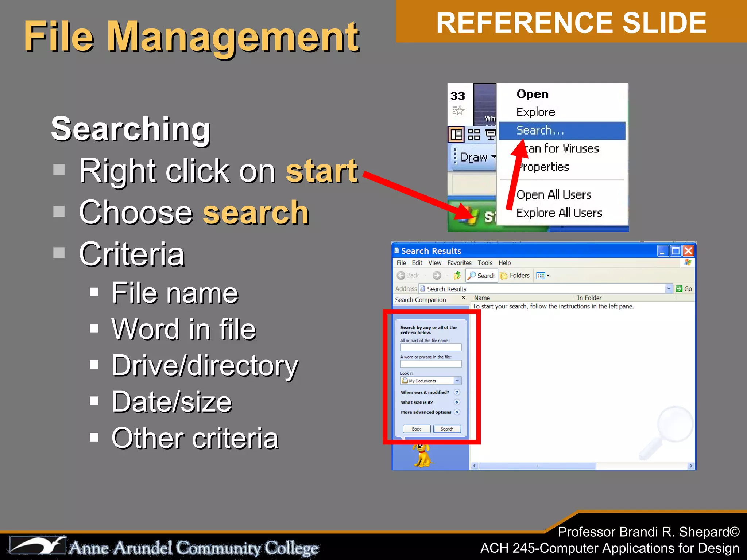Click the Back arrow icon in toolbar
Image resolution: width=747 pixels, height=560 pixels.
[x=401, y=276]
